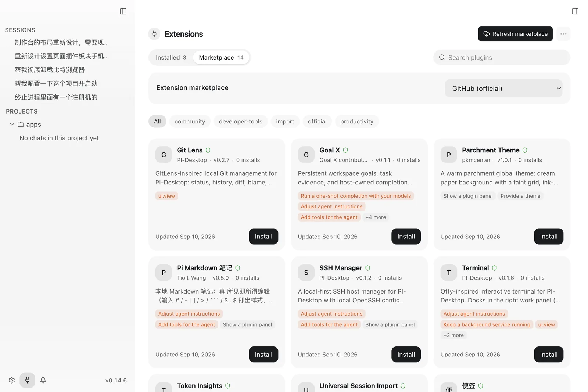Switch to the Installed tab
Screen dimensions: 588x392
click(x=171, y=58)
